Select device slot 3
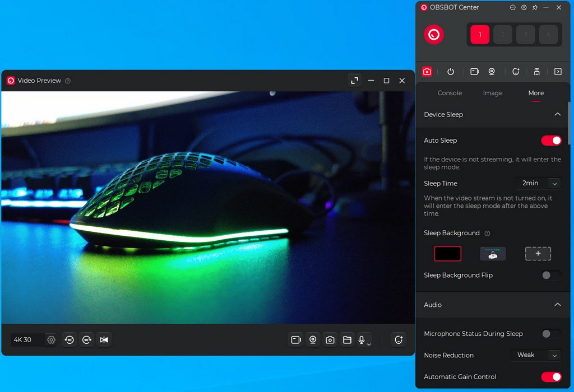Viewport: 574px width, 392px height. click(x=525, y=35)
